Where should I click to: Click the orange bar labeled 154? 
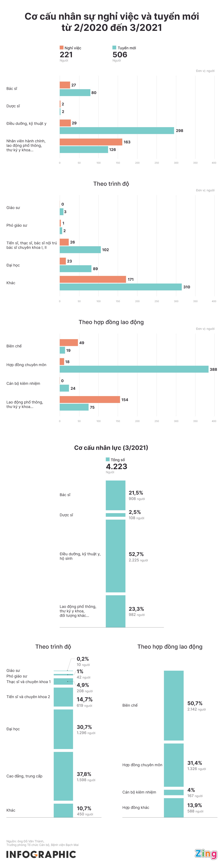pyautogui.click(x=90, y=400)
